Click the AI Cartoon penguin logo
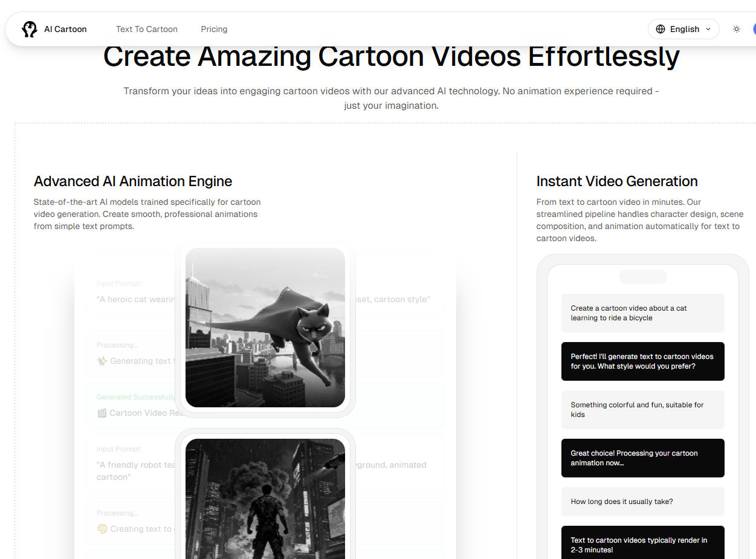756x559 pixels. 30,28
